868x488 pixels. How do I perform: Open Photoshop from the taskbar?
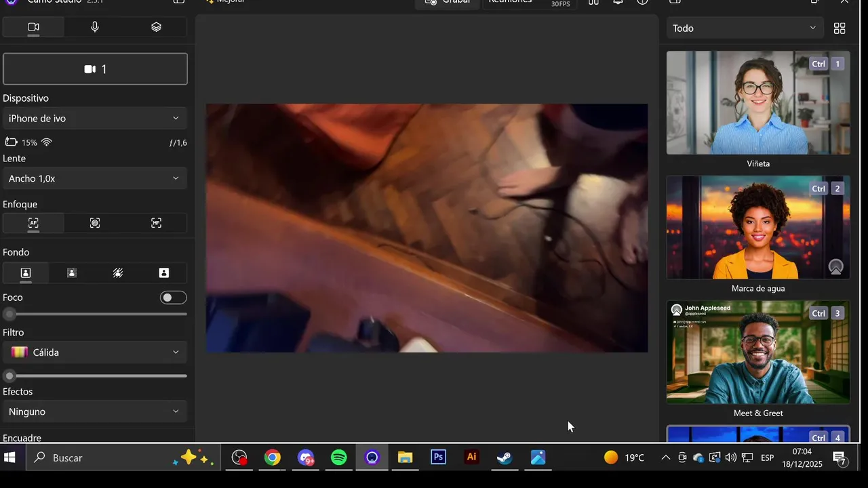438,457
